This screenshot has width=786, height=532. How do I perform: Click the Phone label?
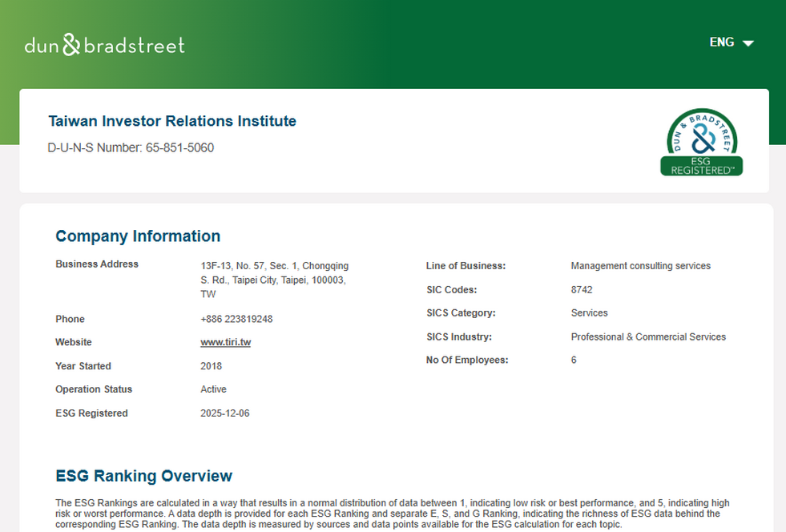[x=70, y=319]
